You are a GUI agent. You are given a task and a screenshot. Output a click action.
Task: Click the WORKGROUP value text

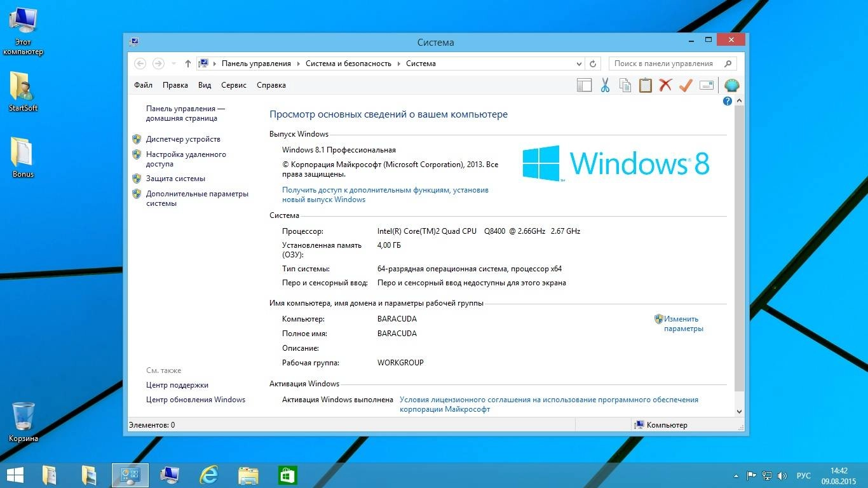(400, 363)
